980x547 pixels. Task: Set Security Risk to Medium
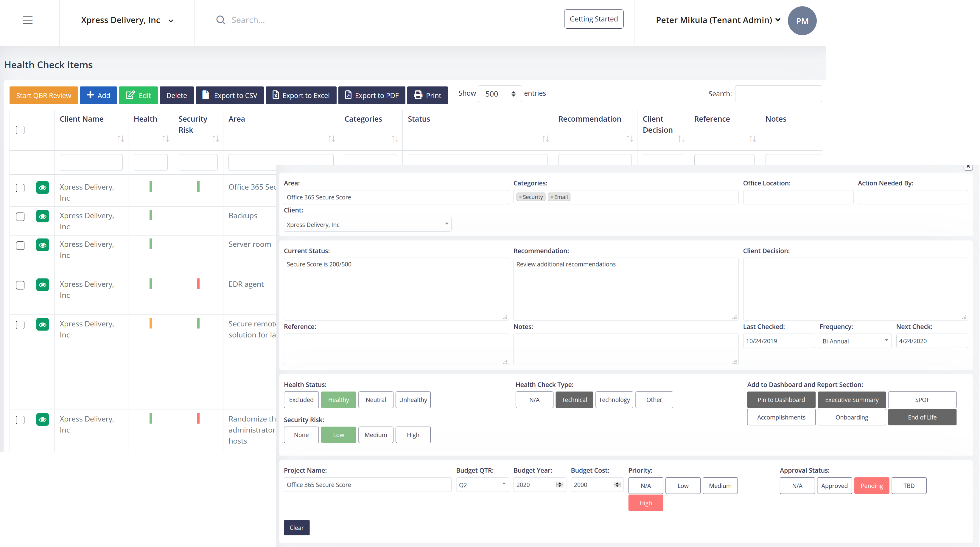coord(376,435)
